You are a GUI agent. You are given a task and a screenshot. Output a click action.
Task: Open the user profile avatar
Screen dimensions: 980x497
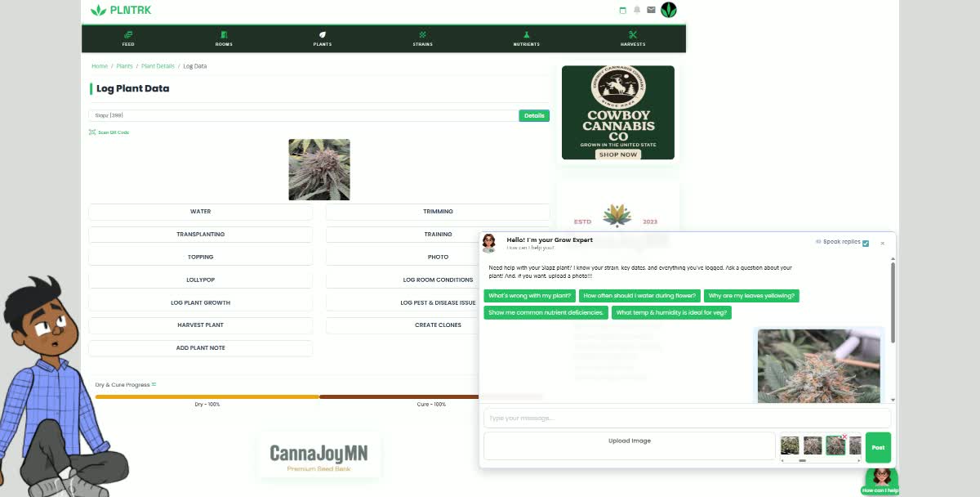click(x=669, y=10)
